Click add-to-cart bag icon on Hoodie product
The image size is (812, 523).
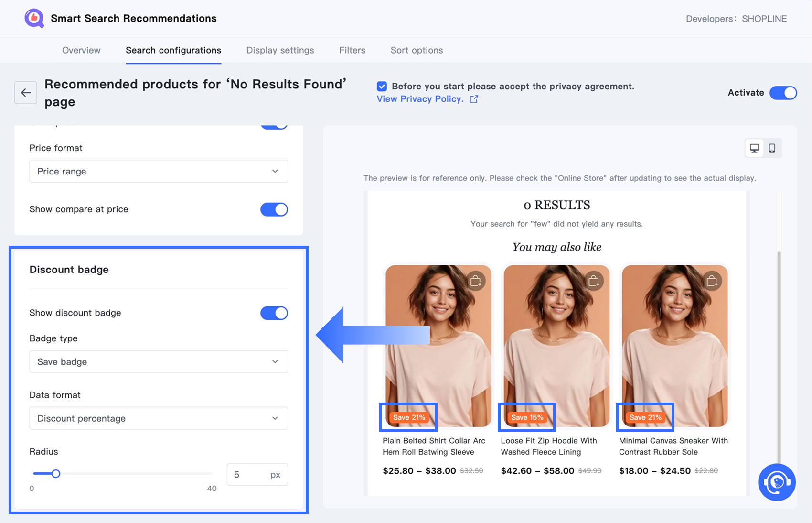click(594, 281)
